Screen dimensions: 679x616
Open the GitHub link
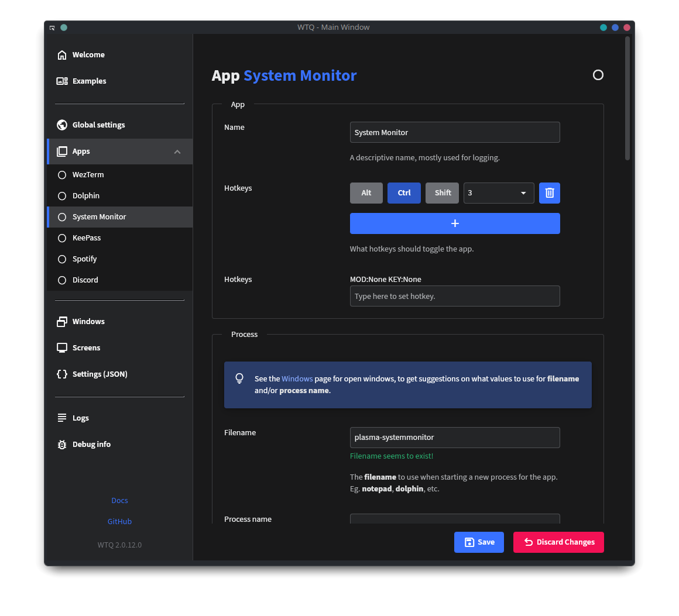[x=119, y=522]
